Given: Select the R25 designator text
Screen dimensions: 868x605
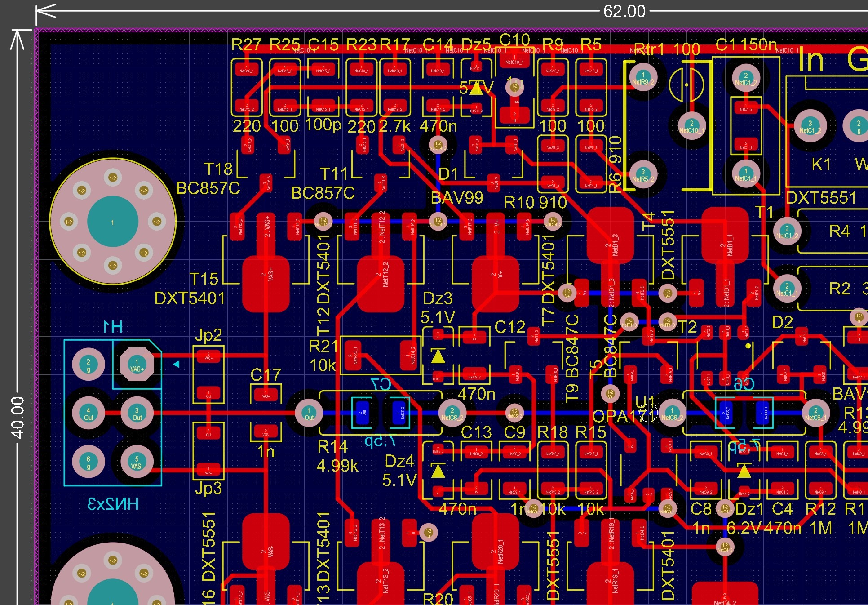Looking at the screenshot, I should point(285,45).
